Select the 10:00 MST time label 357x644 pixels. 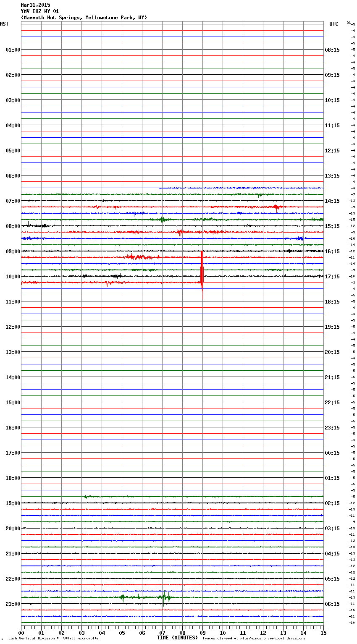(13, 277)
